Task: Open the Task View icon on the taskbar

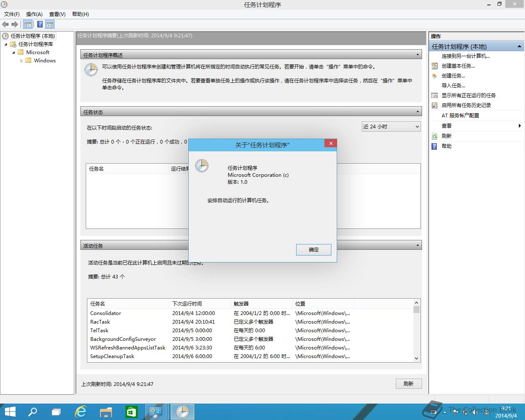Action: click(56, 412)
